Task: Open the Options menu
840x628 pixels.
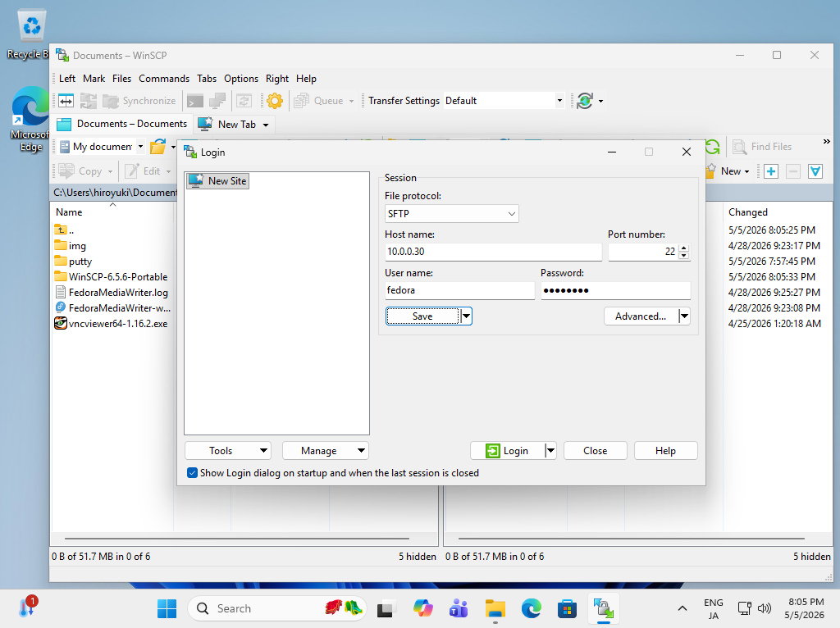Action: pyautogui.click(x=241, y=79)
